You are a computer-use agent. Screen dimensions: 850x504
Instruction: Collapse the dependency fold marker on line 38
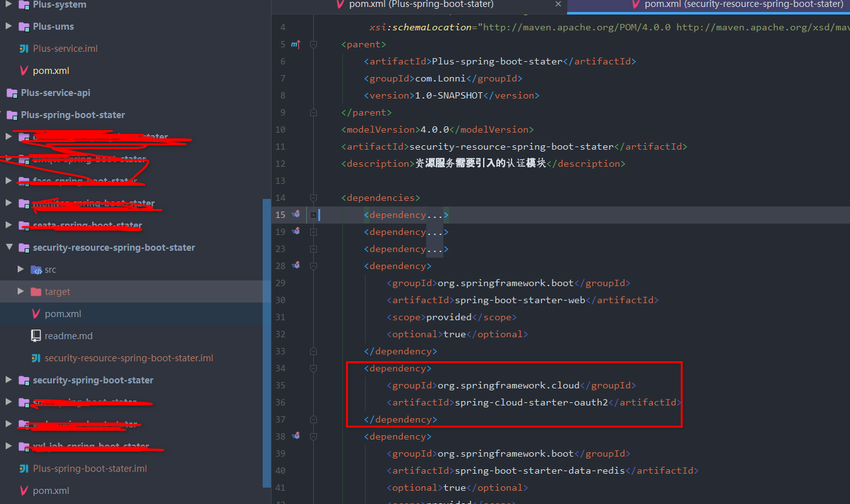(x=313, y=436)
